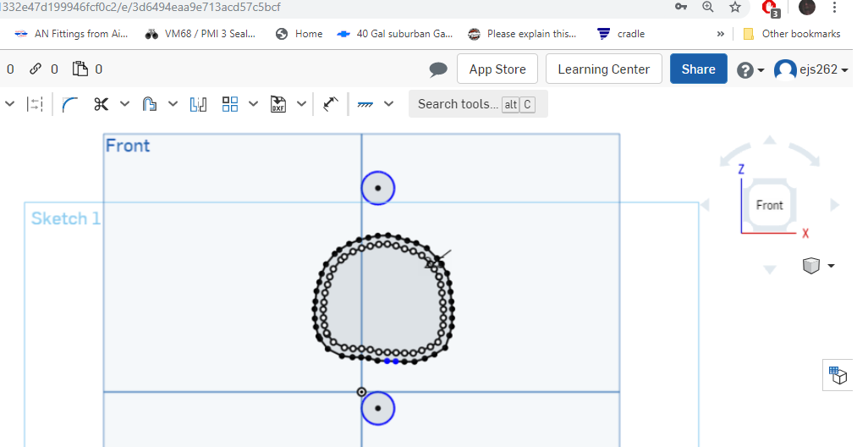Expand the Trim tool dropdown arrow

tap(124, 104)
